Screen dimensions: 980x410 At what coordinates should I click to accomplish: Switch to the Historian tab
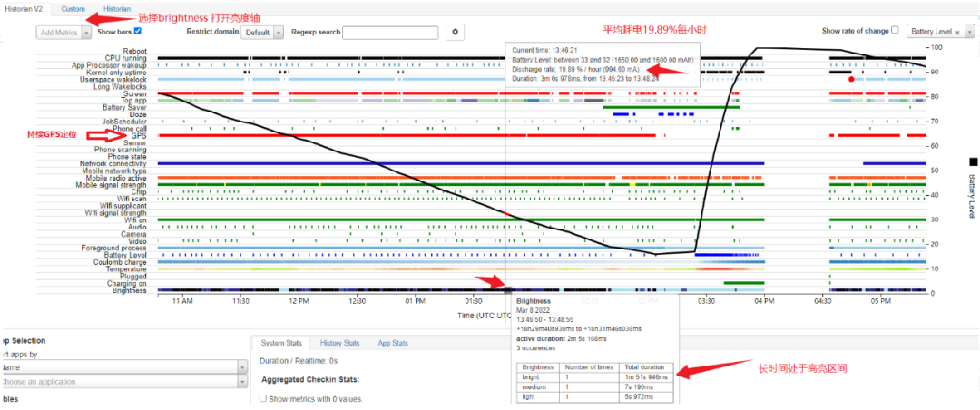[x=117, y=9]
